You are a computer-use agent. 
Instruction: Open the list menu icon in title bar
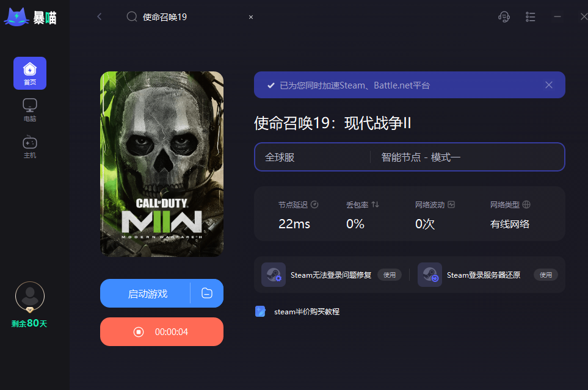click(530, 17)
